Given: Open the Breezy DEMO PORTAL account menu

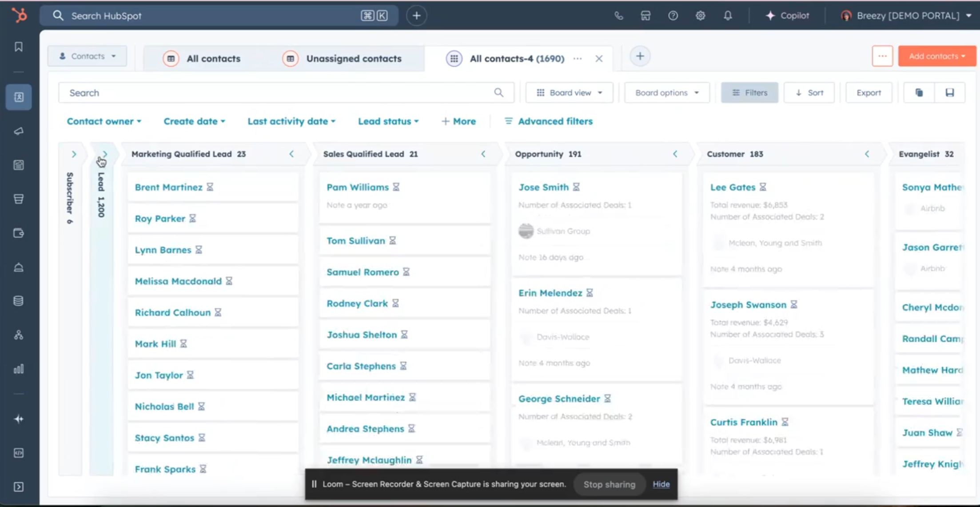Looking at the screenshot, I should [x=906, y=16].
